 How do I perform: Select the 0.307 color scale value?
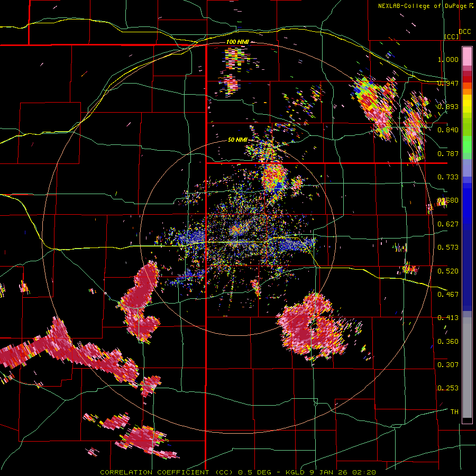point(448,365)
